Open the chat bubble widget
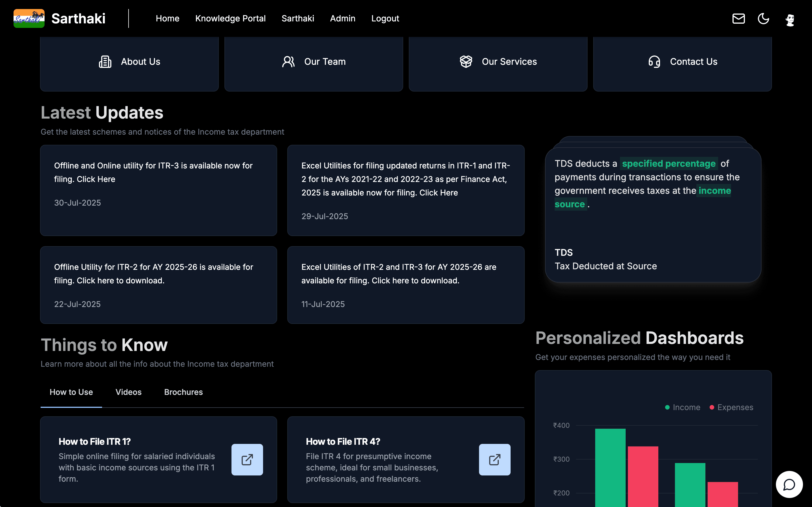 [789, 484]
